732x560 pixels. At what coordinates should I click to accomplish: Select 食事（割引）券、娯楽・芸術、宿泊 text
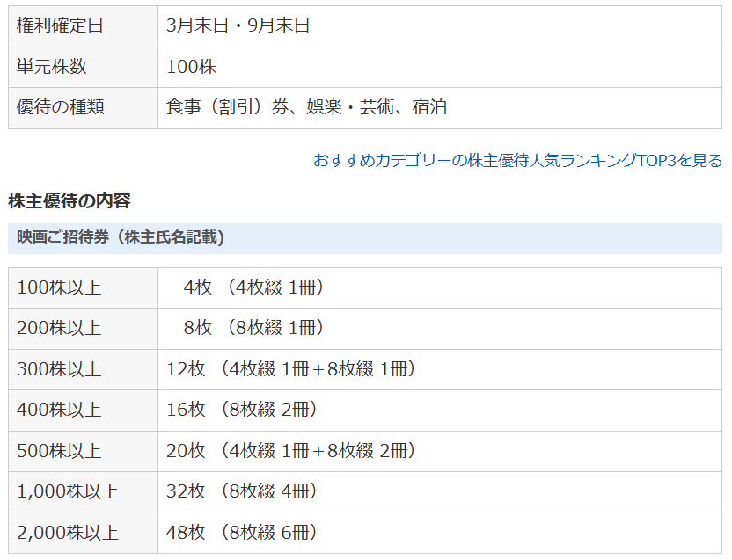click(306, 107)
